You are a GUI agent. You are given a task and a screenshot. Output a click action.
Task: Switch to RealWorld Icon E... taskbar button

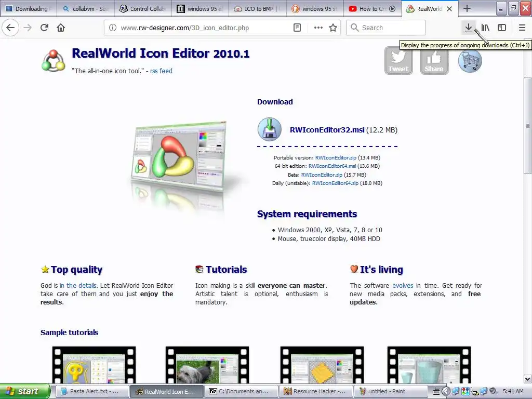pos(167,391)
